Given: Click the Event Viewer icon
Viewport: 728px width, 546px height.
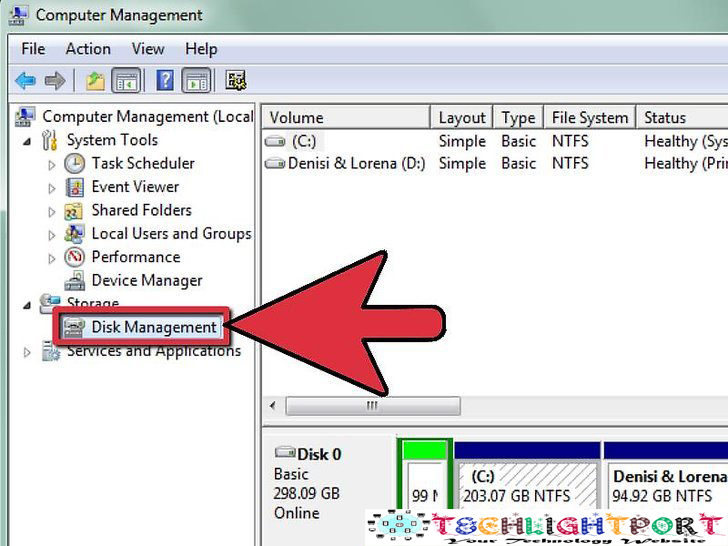Looking at the screenshot, I should click(x=74, y=187).
